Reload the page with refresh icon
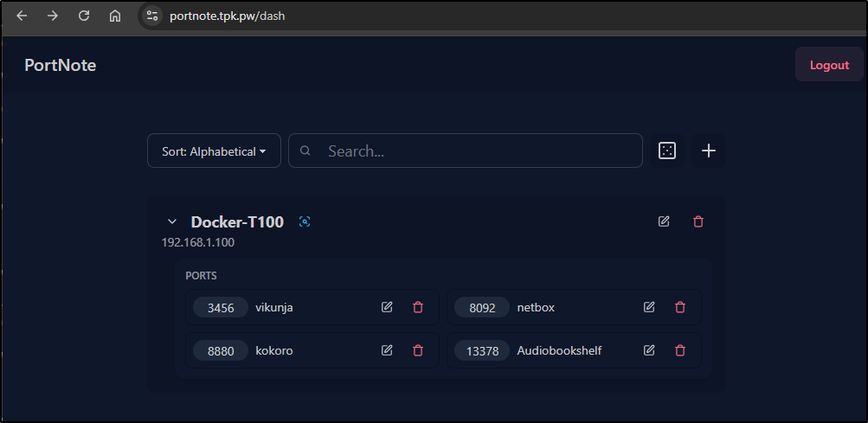The width and height of the screenshot is (868, 423). [84, 16]
